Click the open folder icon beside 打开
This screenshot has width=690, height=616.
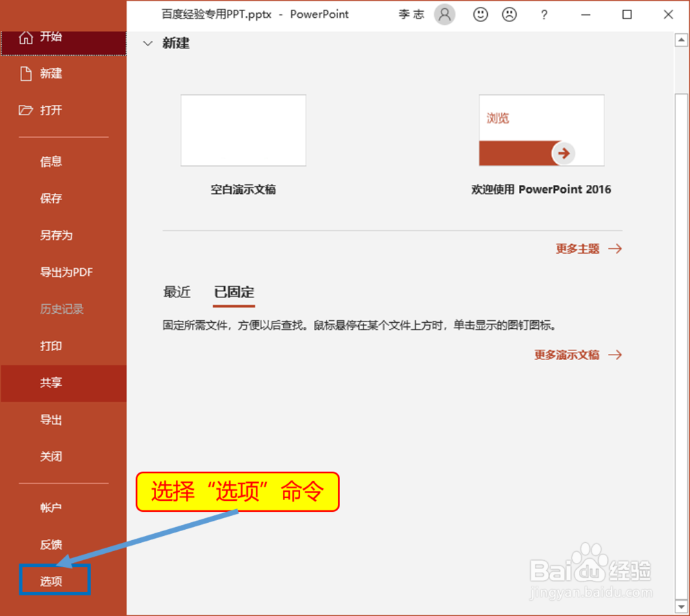coord(26,110)
